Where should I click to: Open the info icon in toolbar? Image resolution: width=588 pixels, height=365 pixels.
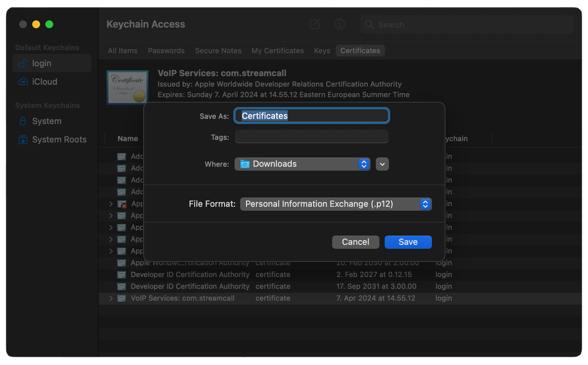click(339, 24)
